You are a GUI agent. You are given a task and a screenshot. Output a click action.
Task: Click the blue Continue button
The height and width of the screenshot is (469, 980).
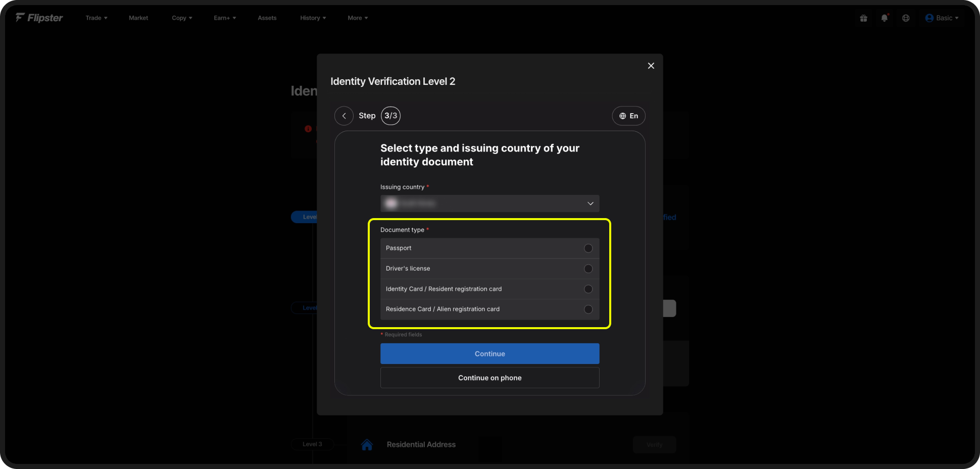489,354
